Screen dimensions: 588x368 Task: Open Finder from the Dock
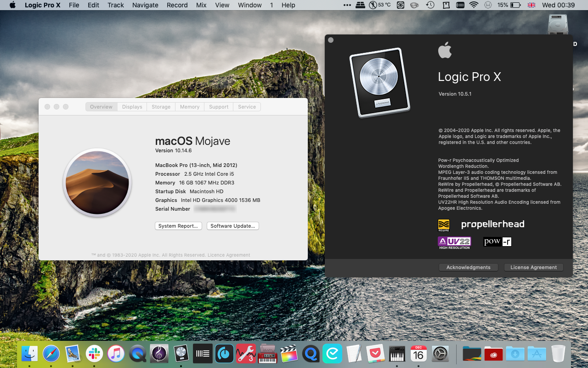[29, 354]
